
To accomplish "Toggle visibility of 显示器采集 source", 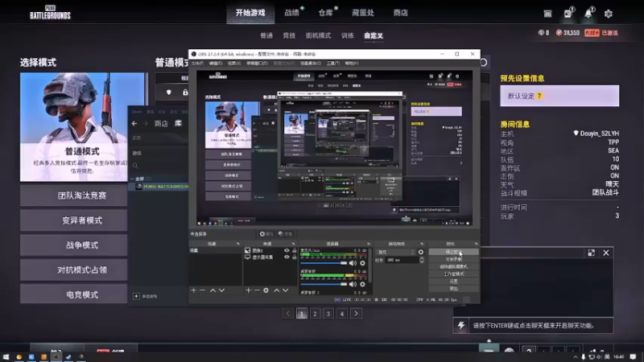I will point(287,257).
